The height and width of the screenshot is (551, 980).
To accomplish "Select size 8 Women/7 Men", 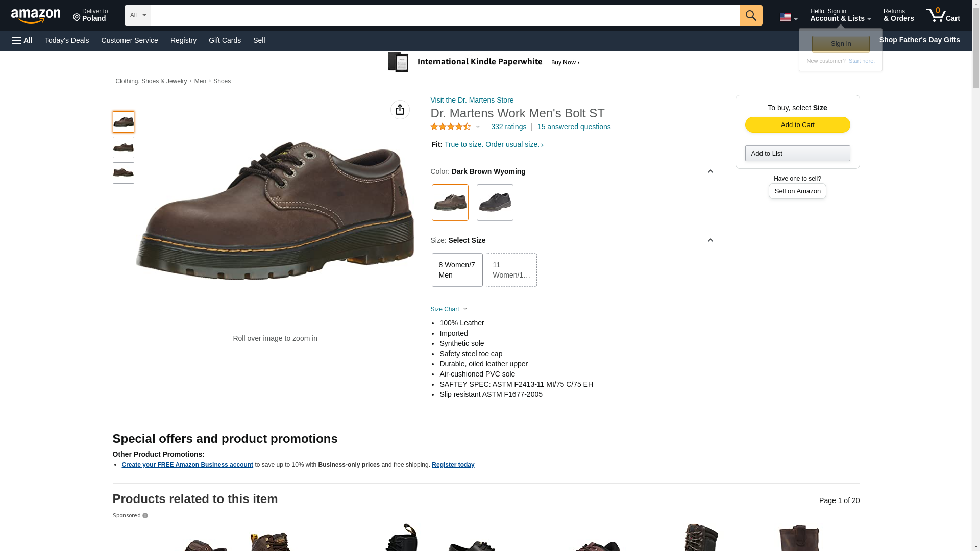I will click(456, 270).
